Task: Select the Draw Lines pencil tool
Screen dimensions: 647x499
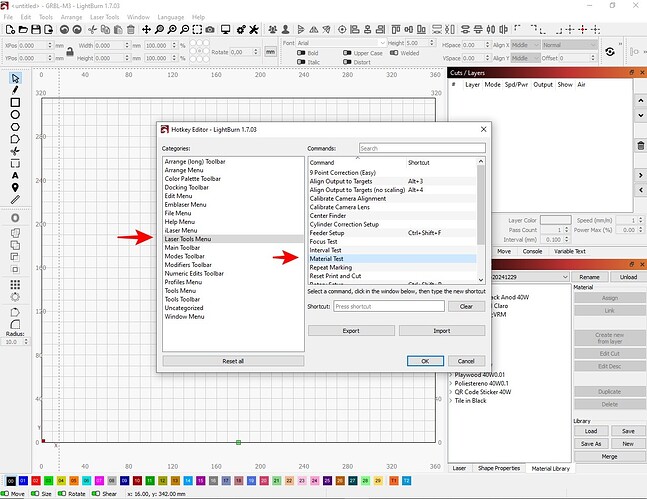Action: pos(15,90)
